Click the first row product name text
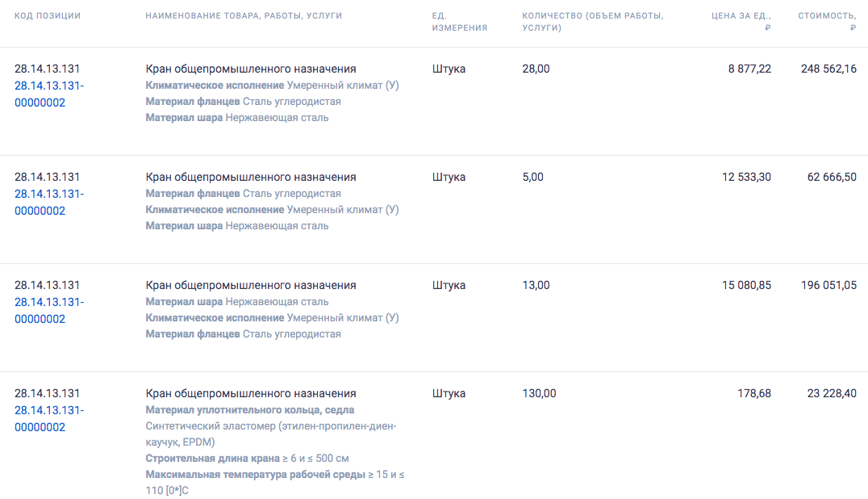The width and height of the screenshot is (868, 499). [x=251, y=69]
